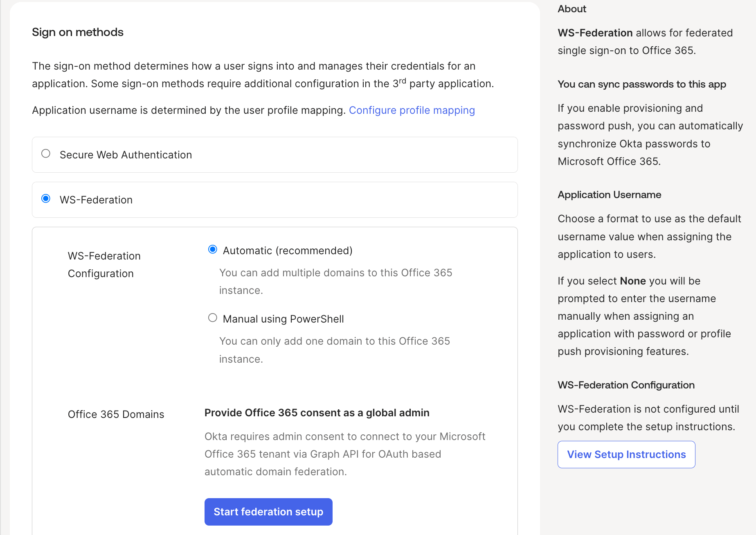
Task: Choose the Automatic (recommended) radio option
Action: click(213, 250)
